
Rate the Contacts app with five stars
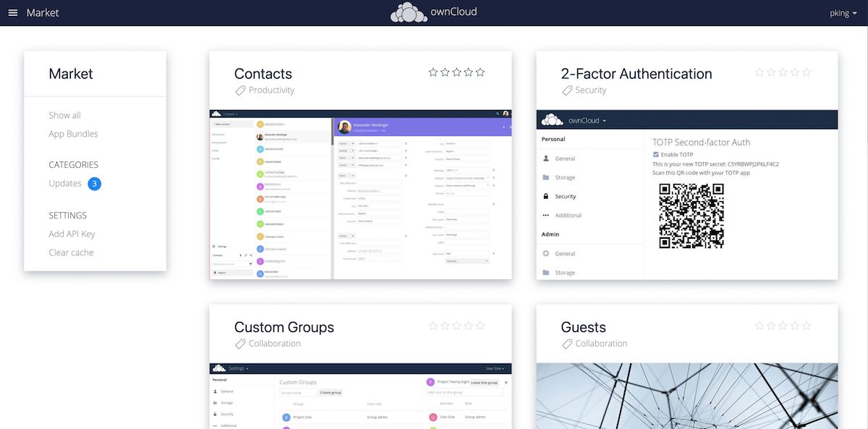(480, 72)
